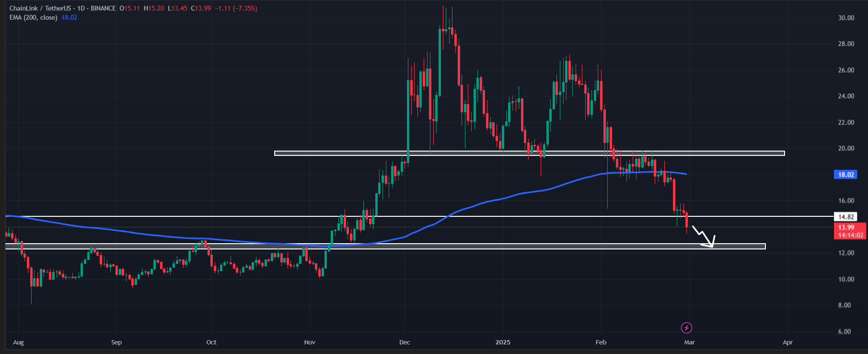Click the blue 18.02 EMA axis label
This screenshot has height=354, width=868.
tap(846, 175)
